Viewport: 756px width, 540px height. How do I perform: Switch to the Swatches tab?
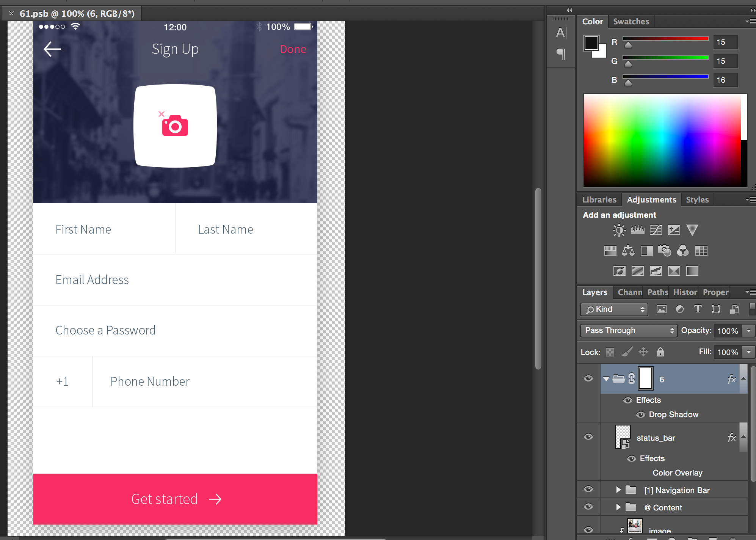(631, 22)
